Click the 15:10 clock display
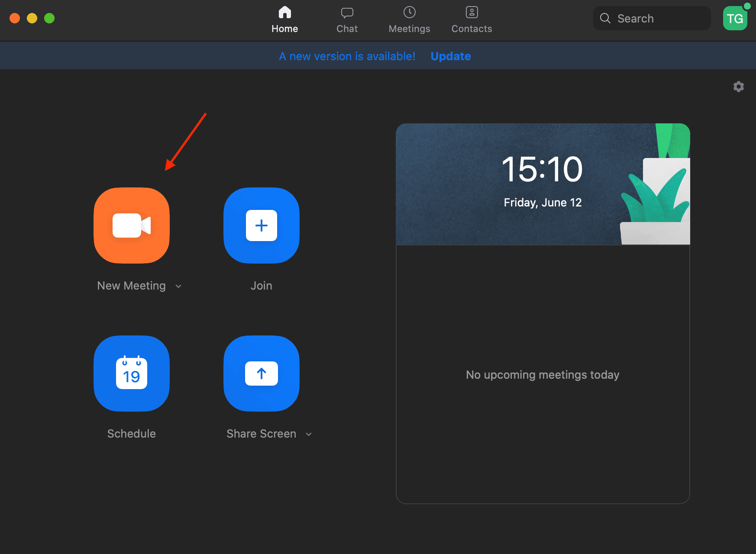This screenshot has height=554, width=756. coord(543,169)
